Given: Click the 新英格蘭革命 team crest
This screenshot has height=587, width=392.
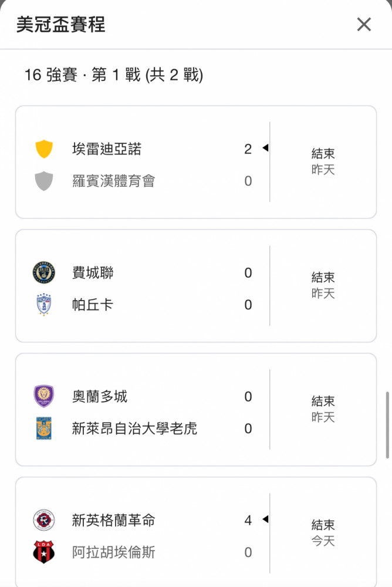Looking at the screenshot, I should pos(44,520).
